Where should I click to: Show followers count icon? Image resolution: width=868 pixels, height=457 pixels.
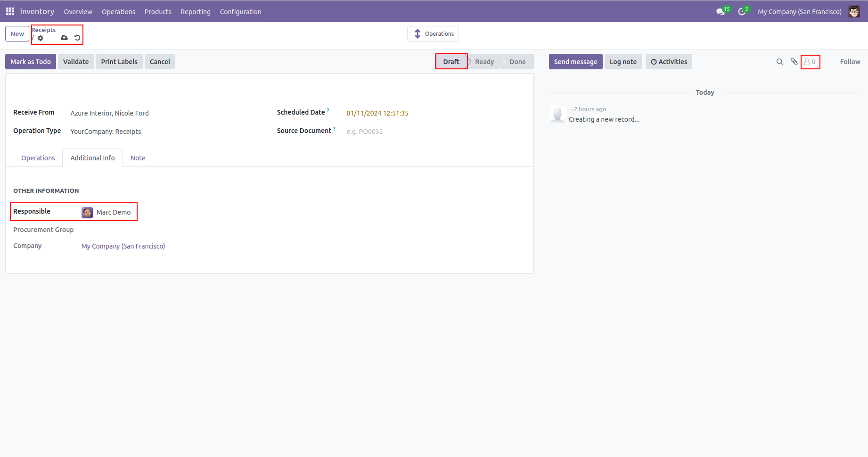[810, 62]
